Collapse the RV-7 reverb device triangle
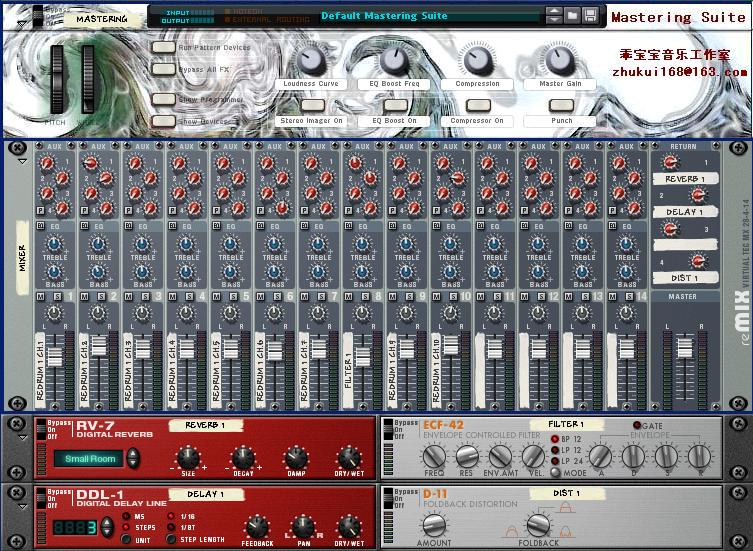This screenshot has width=753, height=551. 22,438
